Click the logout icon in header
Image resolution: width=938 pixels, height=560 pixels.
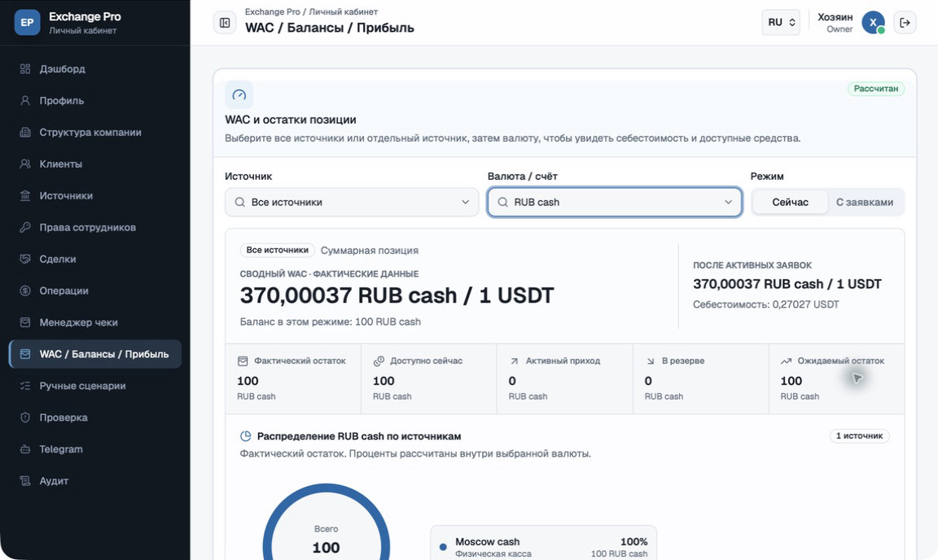click(905, 23)
